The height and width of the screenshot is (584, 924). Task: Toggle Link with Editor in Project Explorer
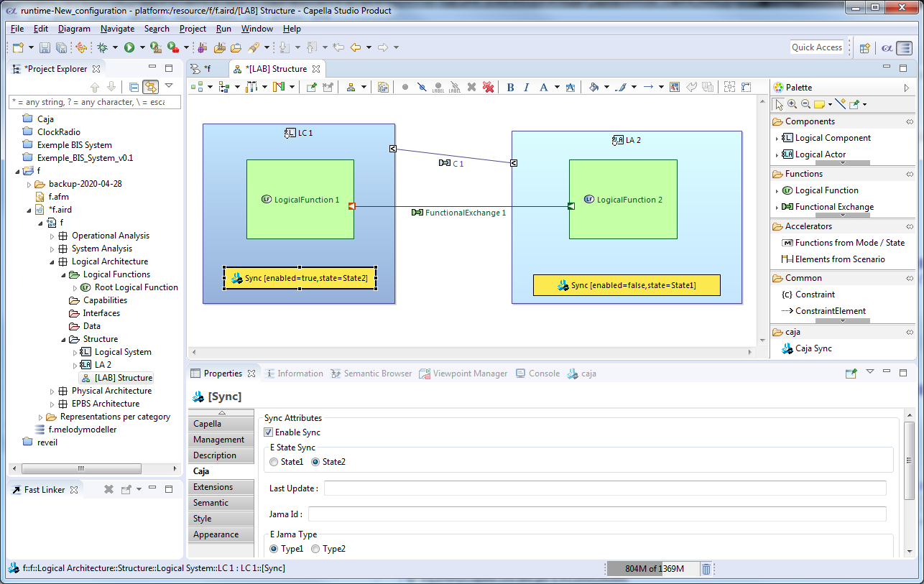[x=150, y=87]
